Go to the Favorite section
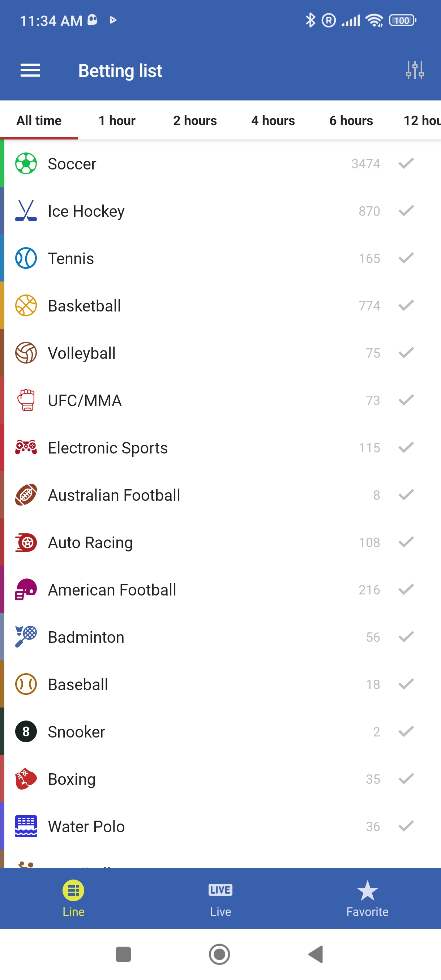The image size is (441, 980). tap(367, 898)
